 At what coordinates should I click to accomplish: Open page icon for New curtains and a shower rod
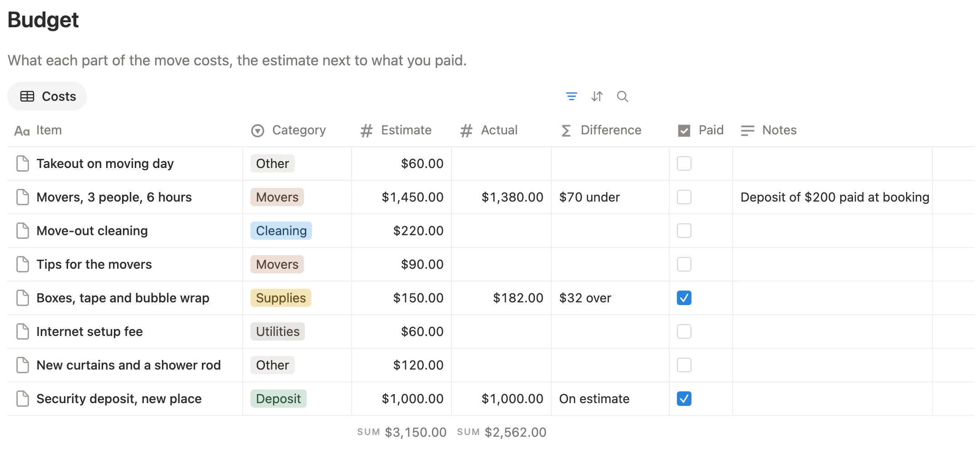coord(23,365)
